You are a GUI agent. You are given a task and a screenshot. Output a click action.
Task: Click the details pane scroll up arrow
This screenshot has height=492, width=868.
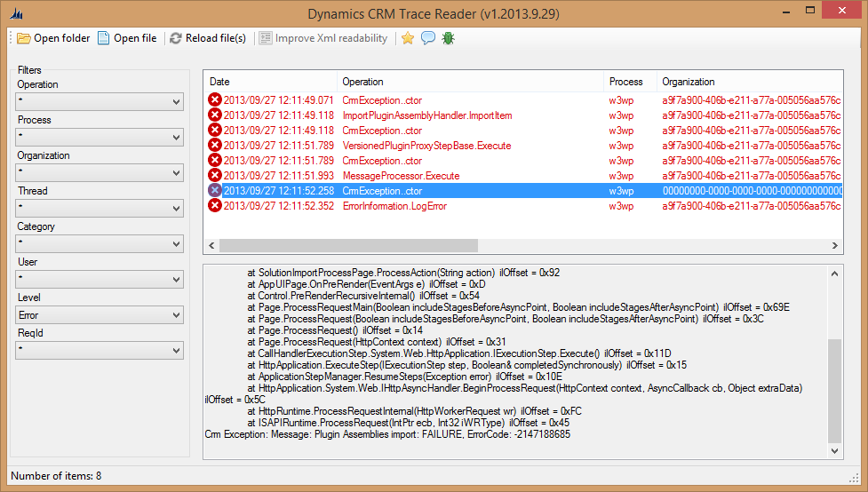pos(835,274)
